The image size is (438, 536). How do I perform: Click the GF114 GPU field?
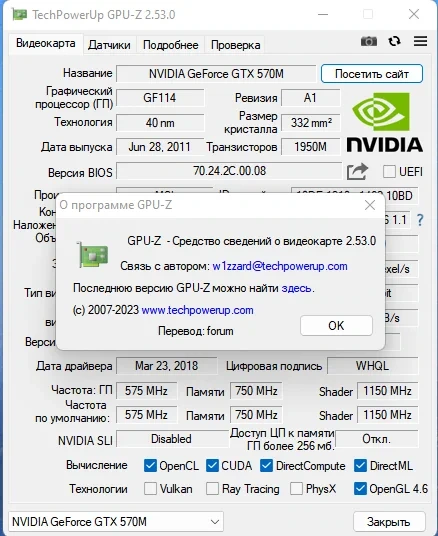click(160, 98)
